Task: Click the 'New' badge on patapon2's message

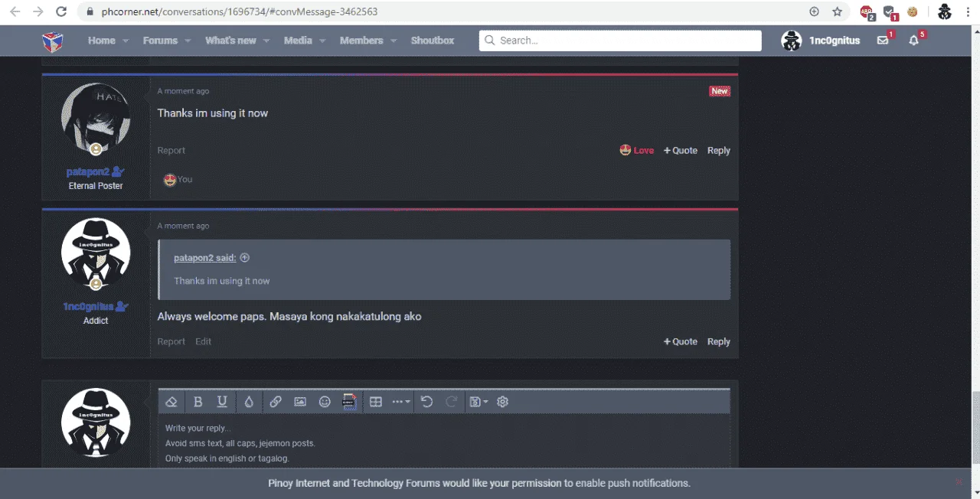Action: 720,91
